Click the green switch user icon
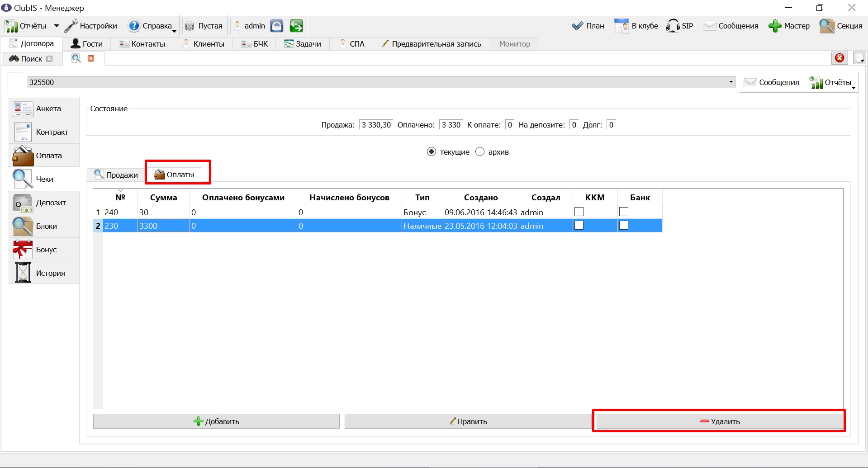 [296, 26]
